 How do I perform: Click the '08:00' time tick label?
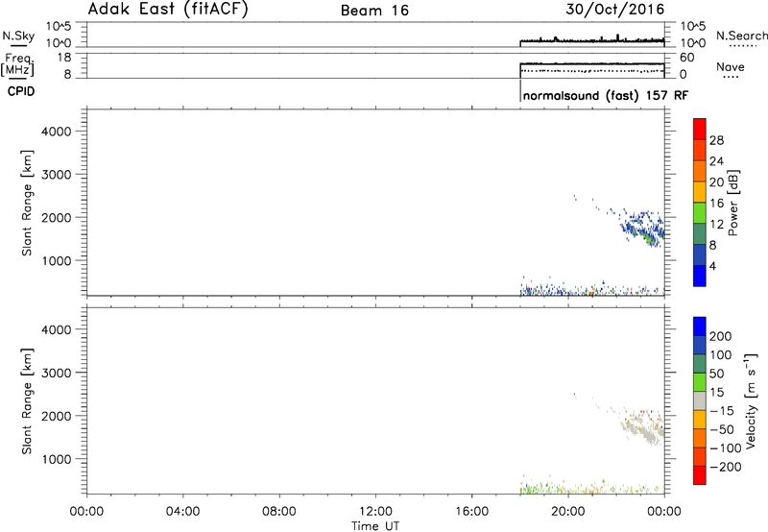tap(278, 512)
